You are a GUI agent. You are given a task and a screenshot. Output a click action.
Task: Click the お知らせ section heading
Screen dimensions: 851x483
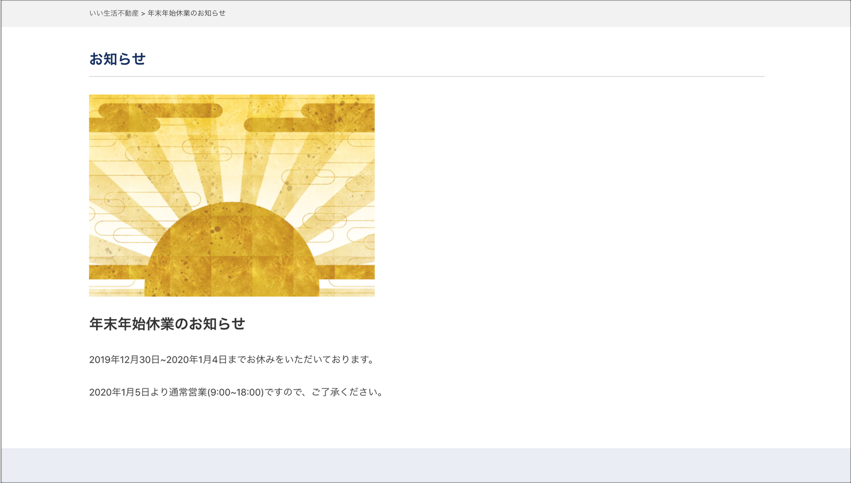[117, 59]
